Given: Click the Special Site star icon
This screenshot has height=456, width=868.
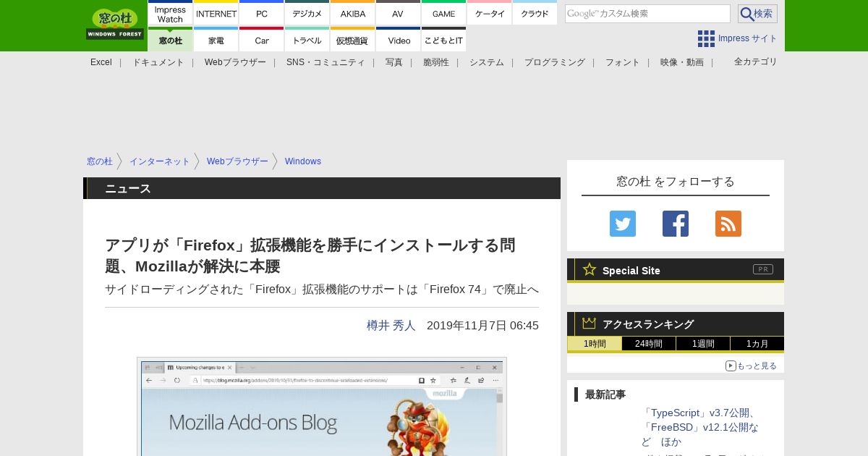Looking at the screenshot, I should click(590, 269).
